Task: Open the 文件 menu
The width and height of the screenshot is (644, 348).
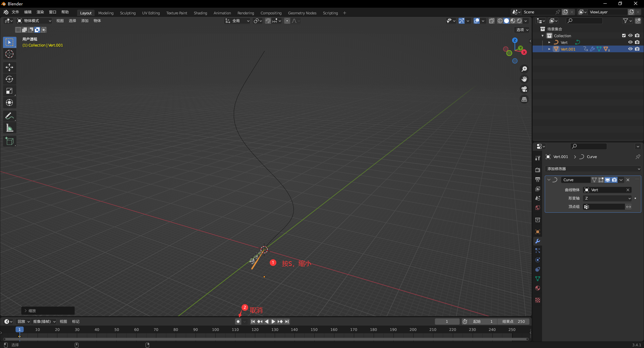Action: tap(15, 12)
